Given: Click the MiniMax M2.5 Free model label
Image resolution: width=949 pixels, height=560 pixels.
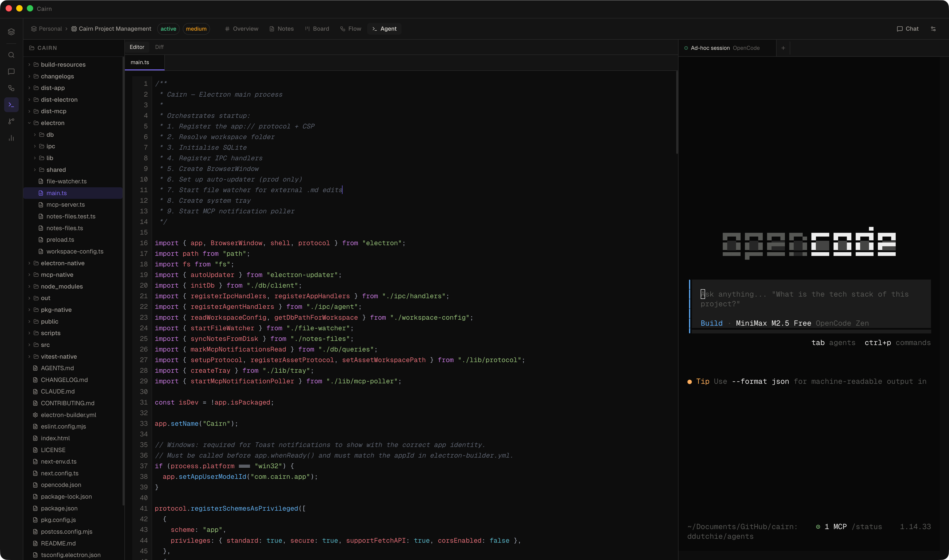Looking at the screenshot, I should tap(773, 323).
